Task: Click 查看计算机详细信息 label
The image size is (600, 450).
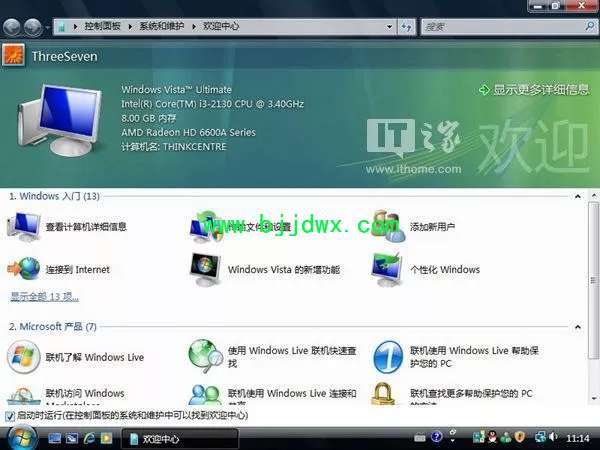Action: click(86, 227)
